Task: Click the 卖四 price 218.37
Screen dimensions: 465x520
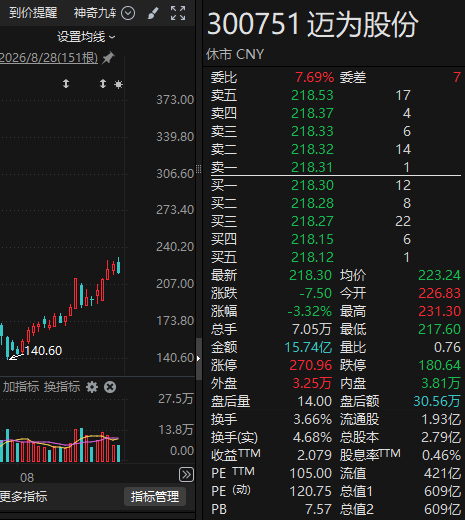Action: point(312,113)
